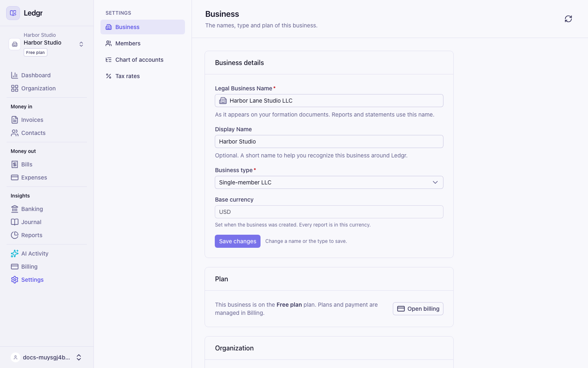Focus the Display Name input field
The height and width of the screenshot is (368, 588).
click(x=329, y=141)
